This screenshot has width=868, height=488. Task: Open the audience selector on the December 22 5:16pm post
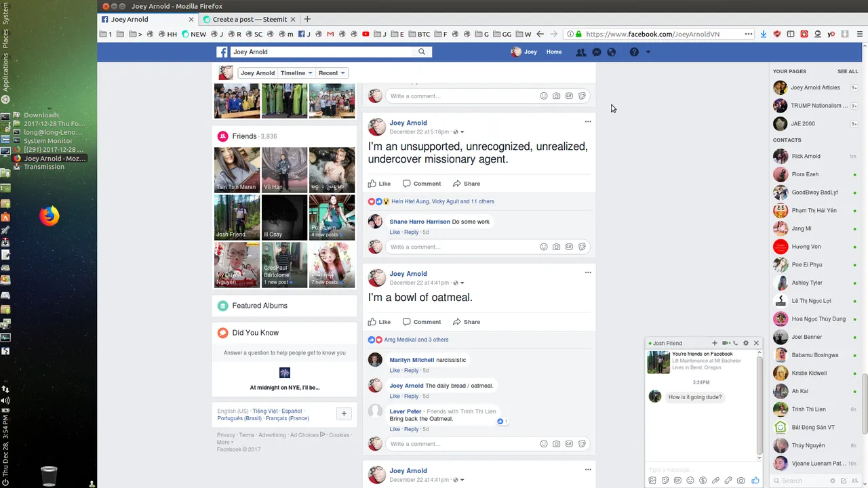[x=458, y=132]
